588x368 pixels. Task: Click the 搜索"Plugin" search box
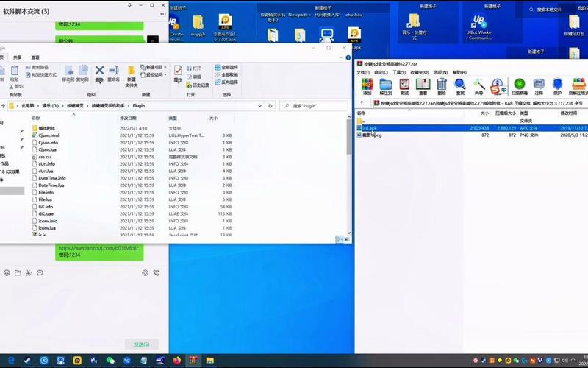[314, 106]
